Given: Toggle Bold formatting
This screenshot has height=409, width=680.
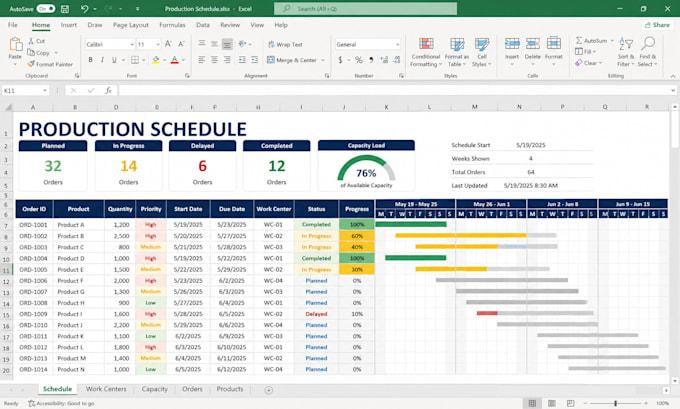Looking at the screenshot, I should pos(90,60).
